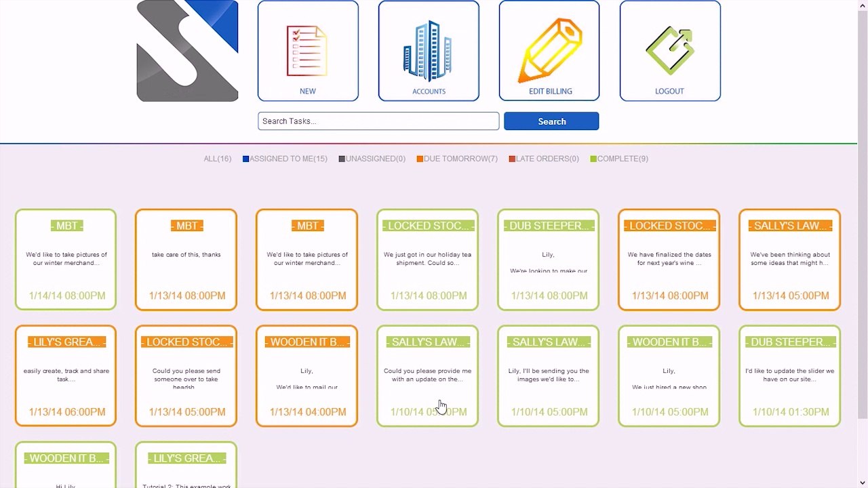Filter by COMPLETE(9) tasks
868x488 pixels.
coord(623,159)
